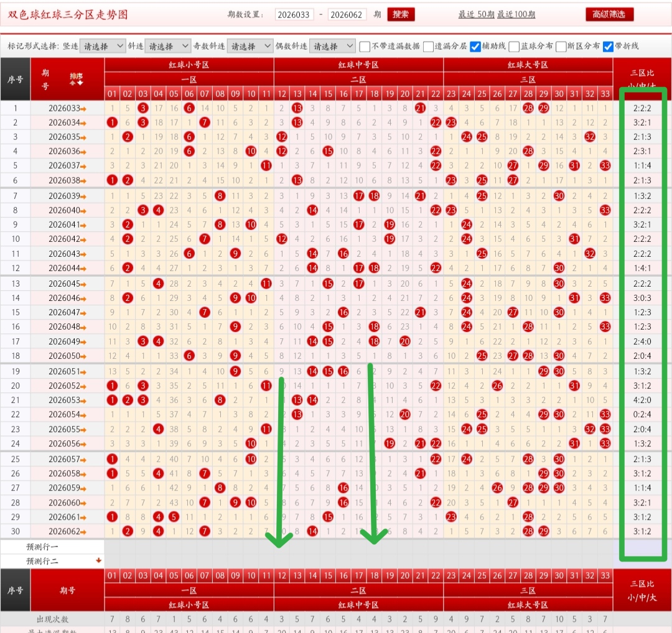Click ratio 0:2:4 in row 2026054
The height and width of the screenshot is (633, 672).
[642, 415]
